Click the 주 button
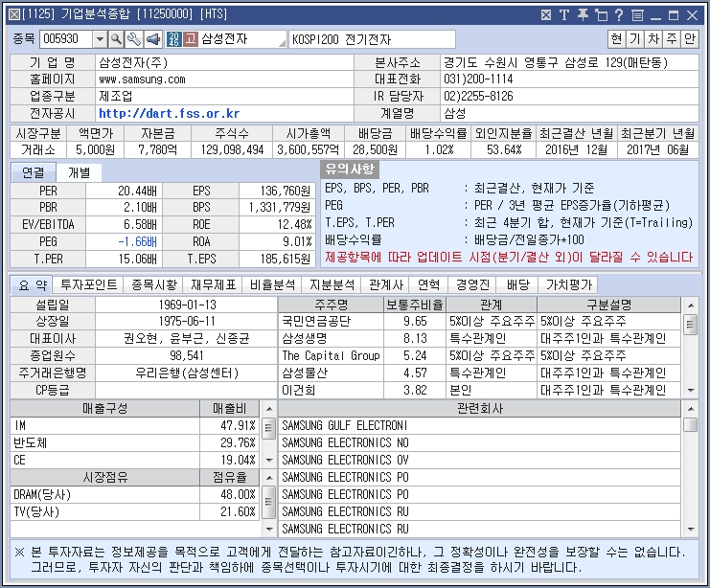This screenshot has width=710, height=588. point(672,39)
